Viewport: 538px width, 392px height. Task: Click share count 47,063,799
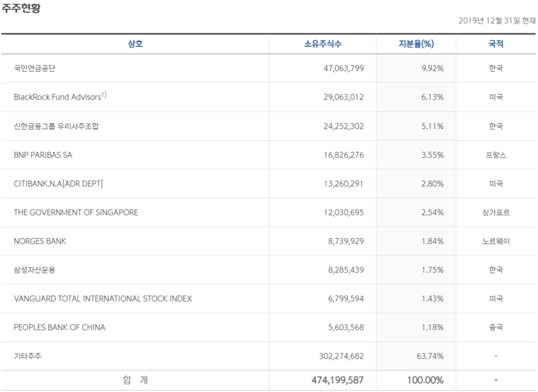click(343, 68)
